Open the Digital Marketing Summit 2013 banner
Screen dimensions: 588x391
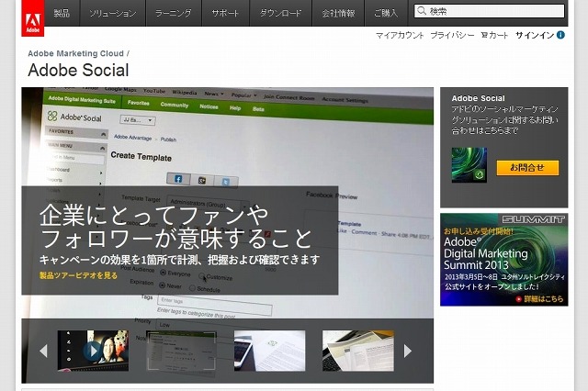(504, 260)
